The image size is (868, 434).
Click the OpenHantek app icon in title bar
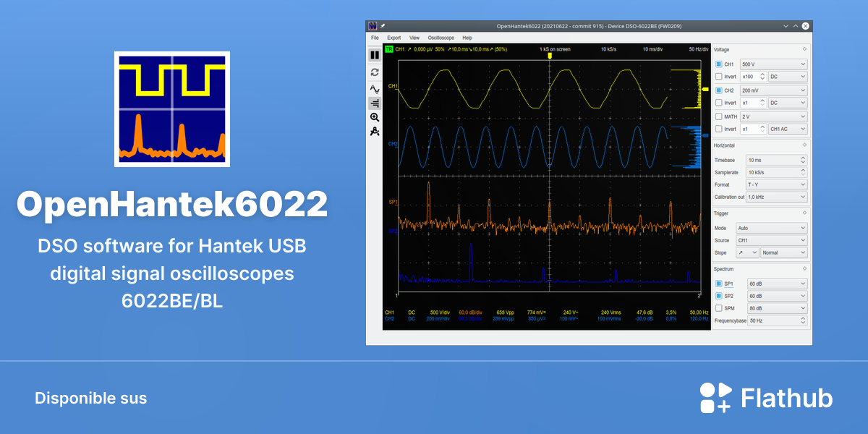click(373, 26)
